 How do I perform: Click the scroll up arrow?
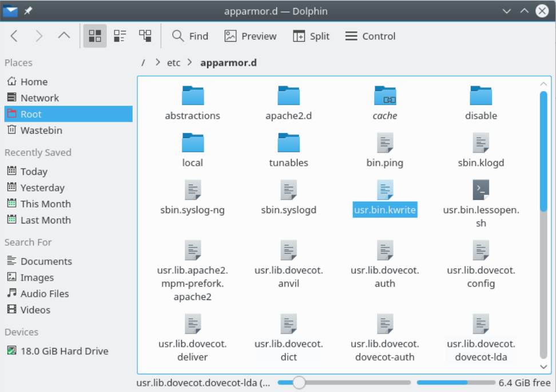(x=543, y=84)
